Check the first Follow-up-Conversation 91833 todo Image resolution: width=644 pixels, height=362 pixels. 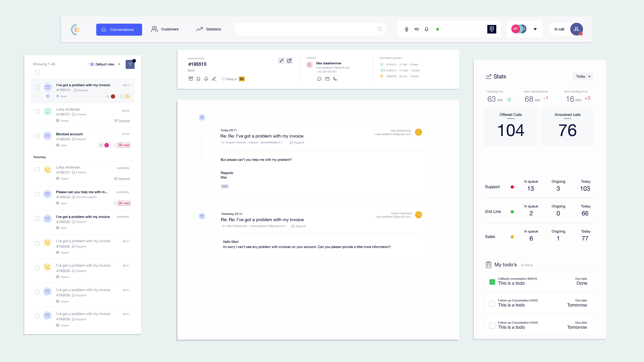coord(492,303)
